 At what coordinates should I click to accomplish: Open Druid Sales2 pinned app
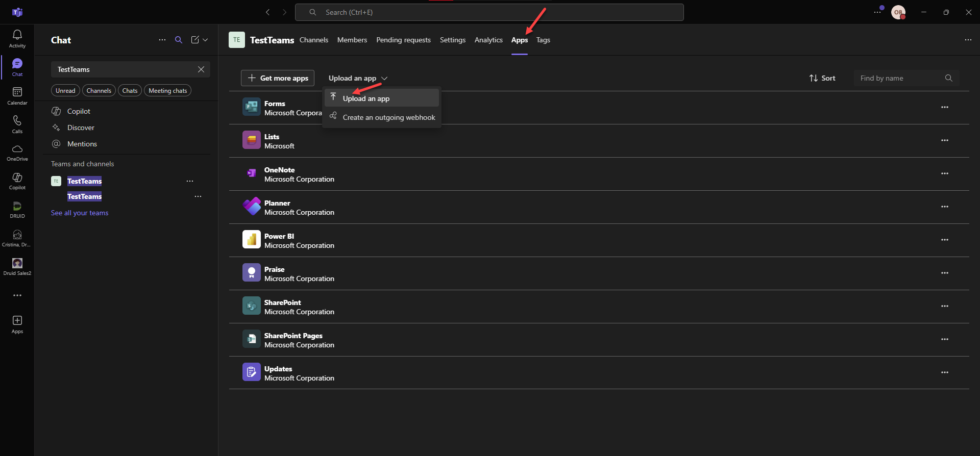(17, 267)
